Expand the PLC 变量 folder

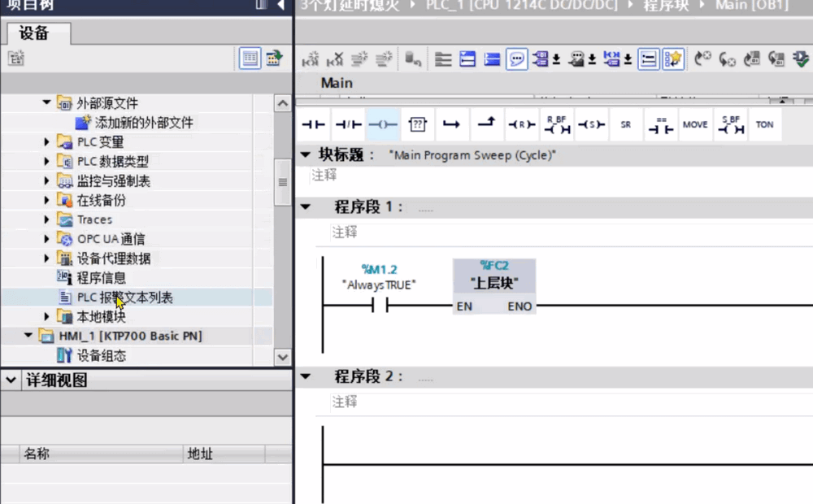(x=46, y=142)
